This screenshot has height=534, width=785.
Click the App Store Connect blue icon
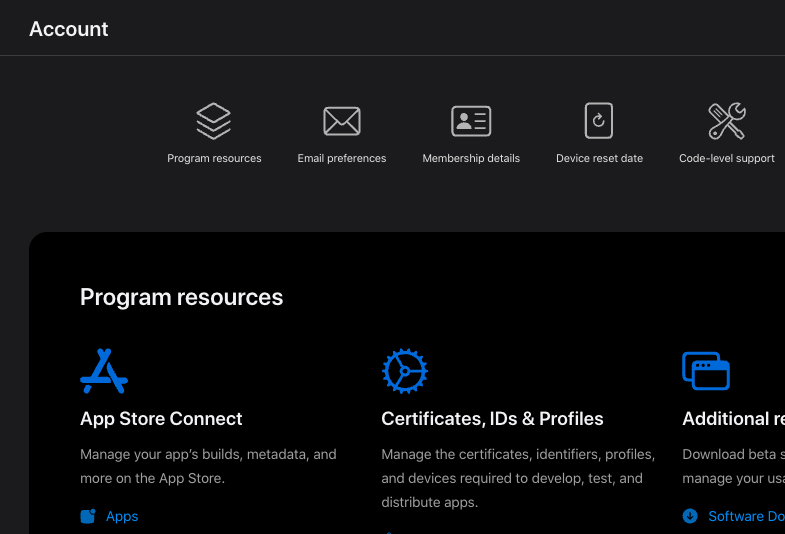pyautogui.click(x=104, y=371)
